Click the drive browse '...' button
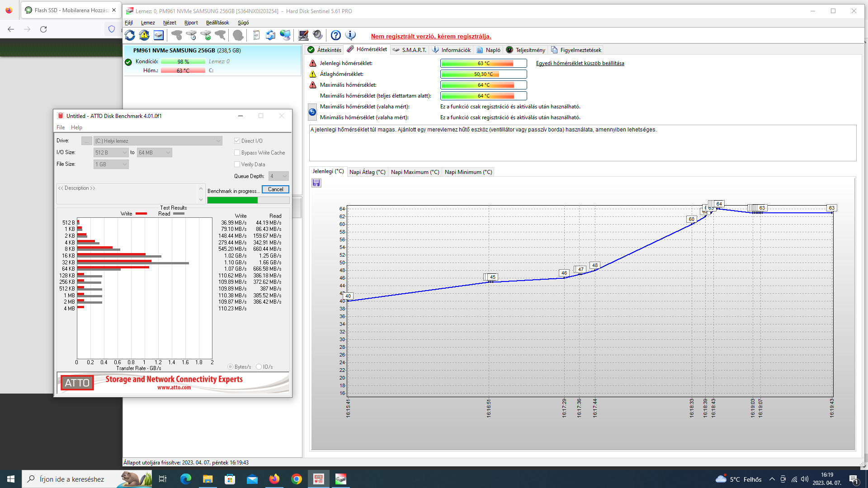Image resolution: width=868 pixels, height=488 pixels. click(86, 141)
